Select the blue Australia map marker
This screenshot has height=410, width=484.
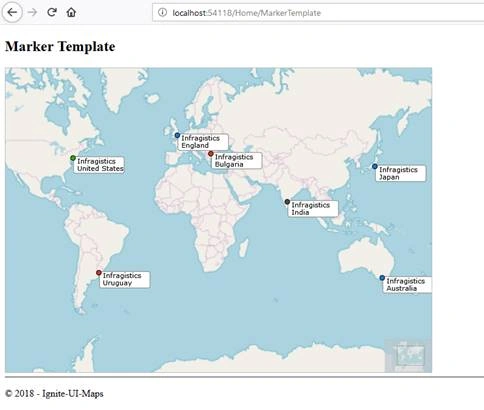[x=382, y=278]
